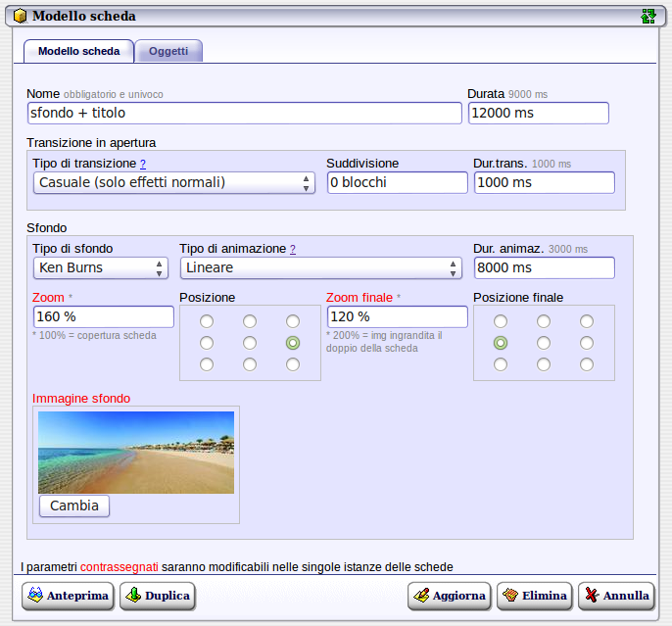This screenshot has width=672, height=626.
Task: Select bottom-right radio in Posizione finale grid
Action: pos(586,364)
